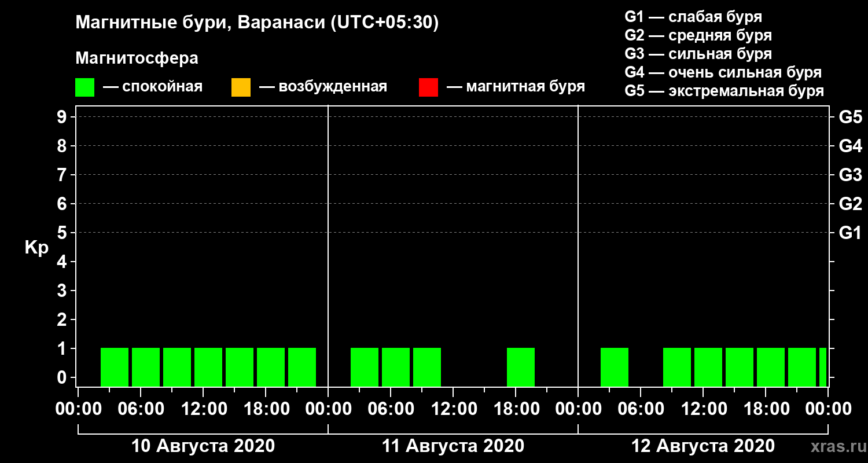
Task: Click the 06:00 tick label for 11 August
Action: click(x=391, y=409)
